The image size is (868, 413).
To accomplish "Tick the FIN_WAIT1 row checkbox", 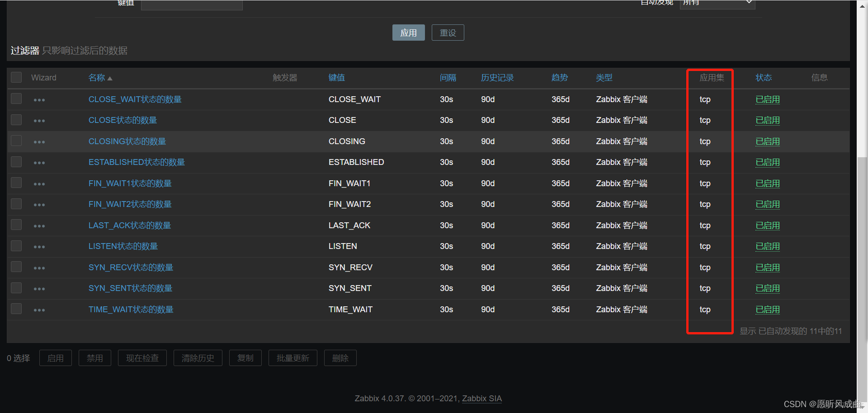I will click(16, 183).
